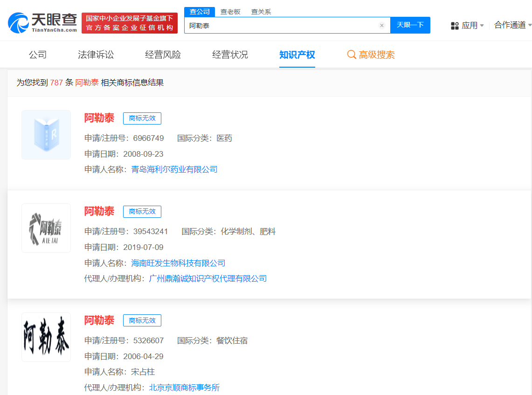The height and width of the screenshot is (395, 532).
Task: Click registration number 5326607
Action: tap(148, 340)
